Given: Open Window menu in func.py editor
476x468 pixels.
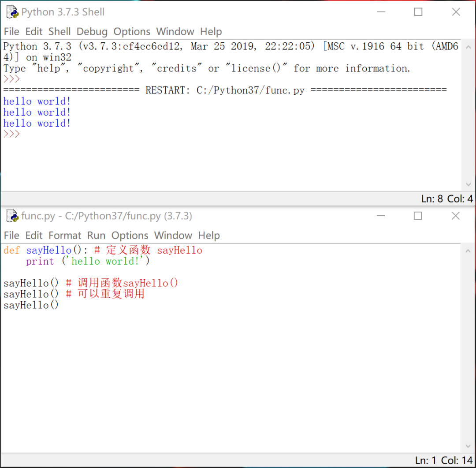Looking at the screenshot, I should point(173,236).
